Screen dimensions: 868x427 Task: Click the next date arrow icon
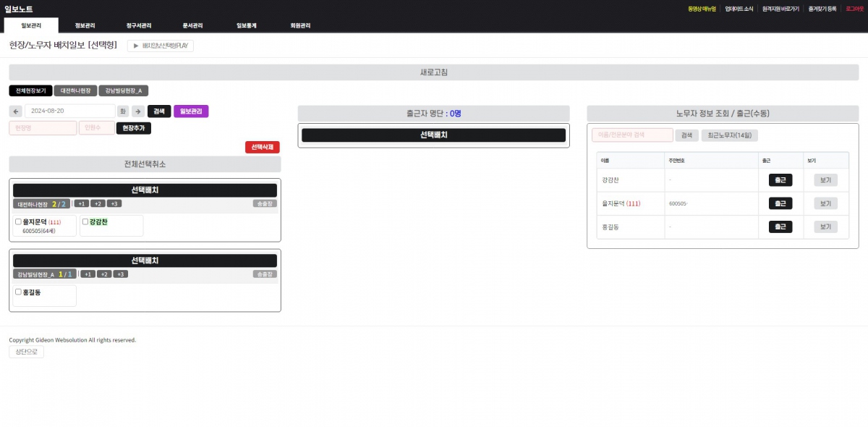pos(138,111)
